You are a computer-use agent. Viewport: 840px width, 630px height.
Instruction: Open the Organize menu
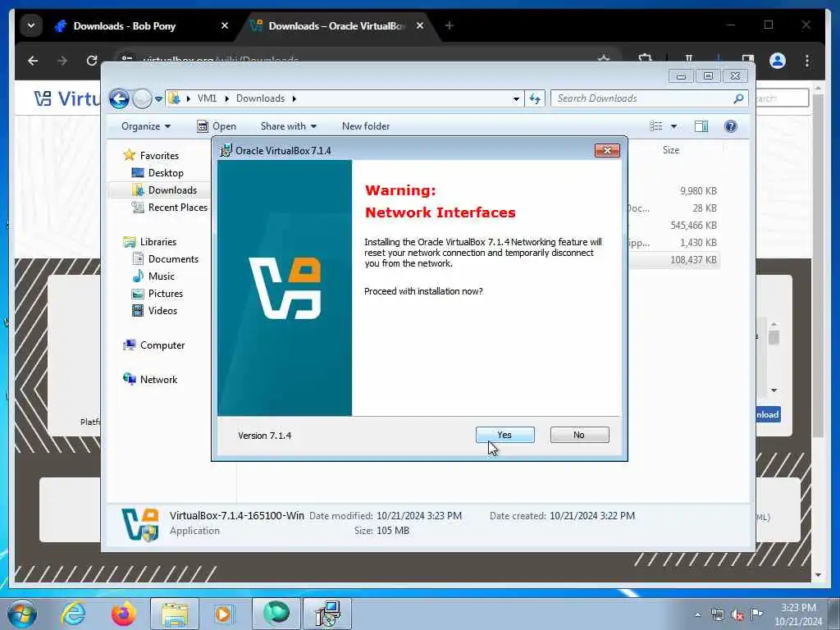146,126
